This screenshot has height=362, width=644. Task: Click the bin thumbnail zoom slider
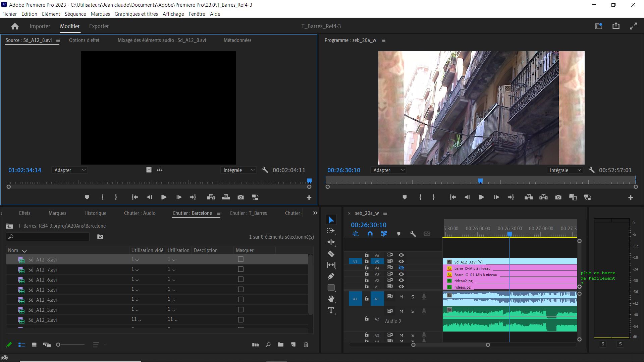[x=58, y=345]
